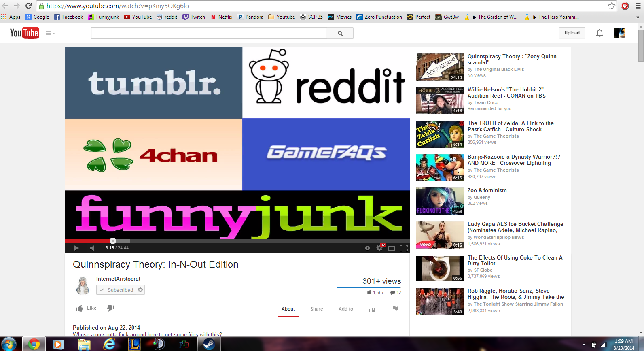The image size is (644, 351).
Task: Open the Banjo-Kazooie Dynasty Warrior video
Action: tap(514, 160)
